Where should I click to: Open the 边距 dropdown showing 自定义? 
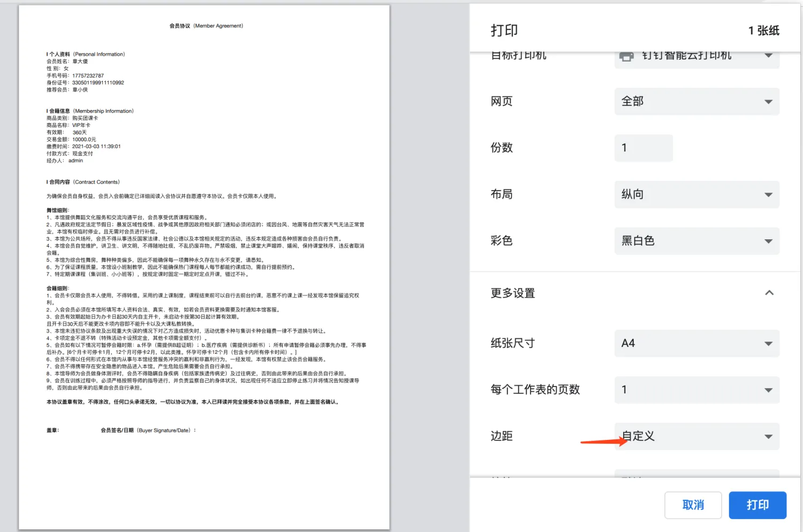pos(696,437)
